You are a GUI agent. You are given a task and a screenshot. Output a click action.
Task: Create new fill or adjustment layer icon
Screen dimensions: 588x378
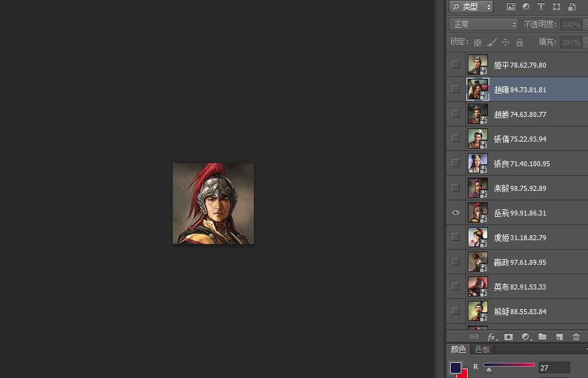coord(526,337)
